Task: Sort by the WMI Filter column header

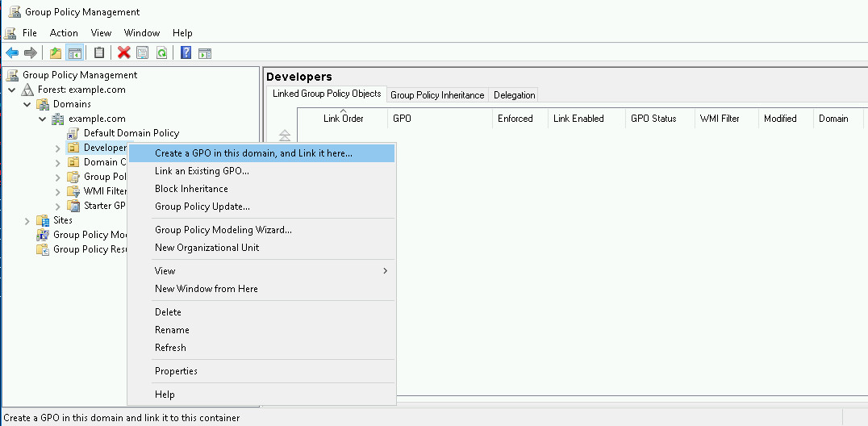Action: pos(726,118)
